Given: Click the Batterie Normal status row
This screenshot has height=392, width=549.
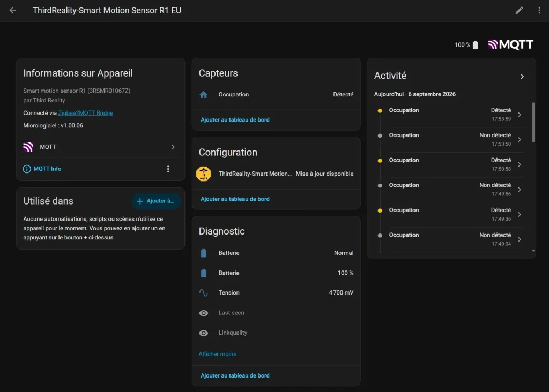Looking at the screenshot, I should (x=276, y=253).
